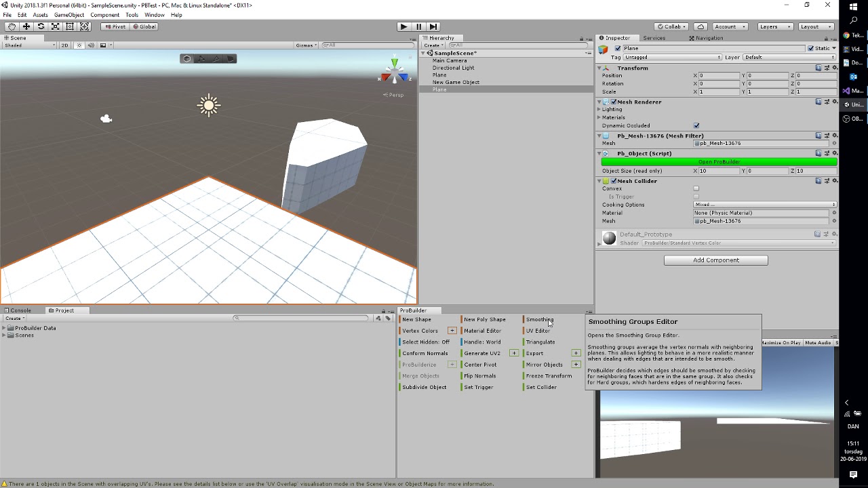Open the Gizmos dropdown
Screen dimensions: 868x488
tap(306, 45)
